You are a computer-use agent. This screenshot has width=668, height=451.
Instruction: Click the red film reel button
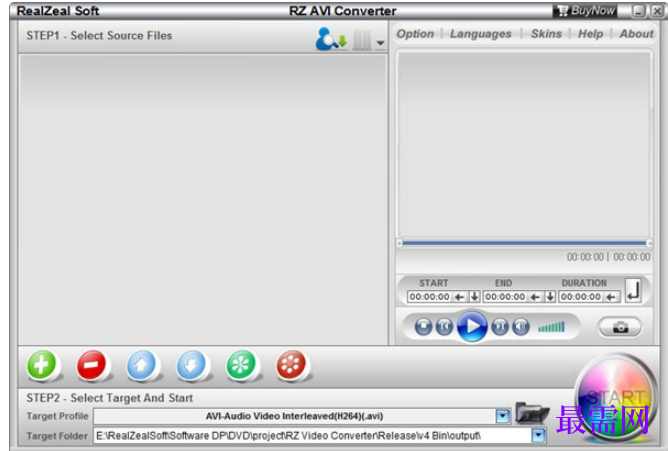tap(291, 365)
